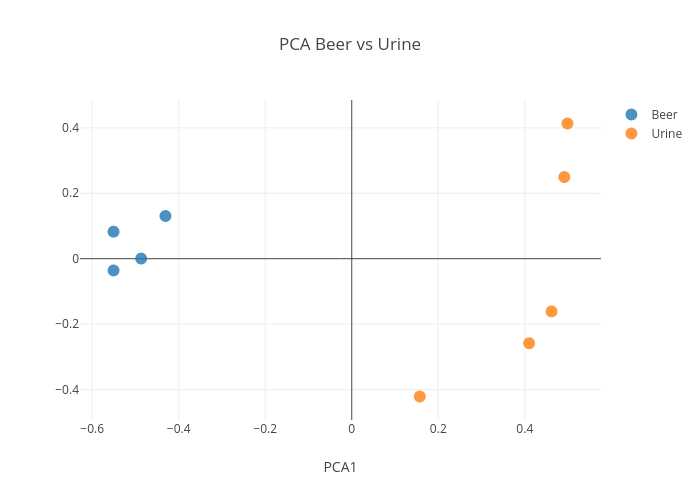Toggle the Urine series in the legend
Screen dimensions: 700x500
666,134
